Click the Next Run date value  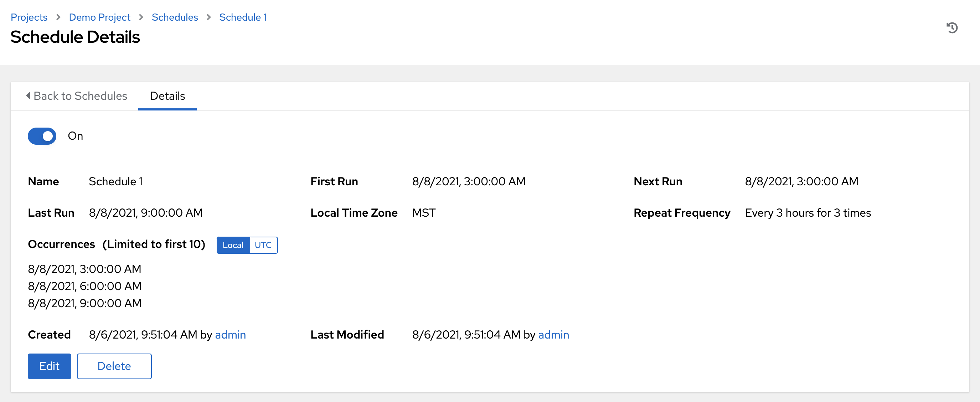[801, 181]
